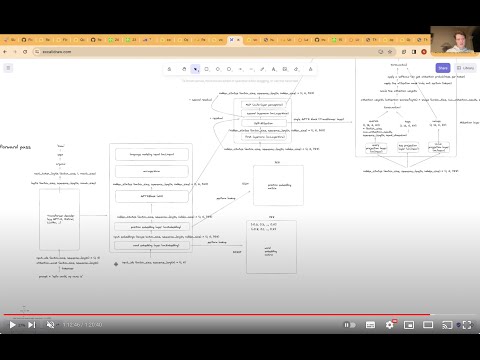
Task: Open the Excalidraw hamburger menu
Action: pyautogui.click(x=8, y=68)
